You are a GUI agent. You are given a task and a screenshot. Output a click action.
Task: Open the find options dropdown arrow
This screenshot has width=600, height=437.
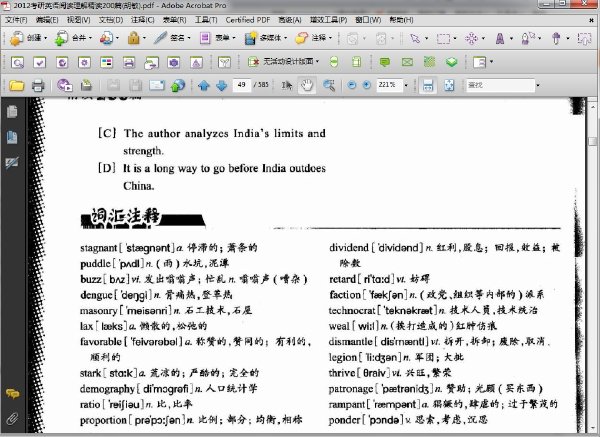538,85
